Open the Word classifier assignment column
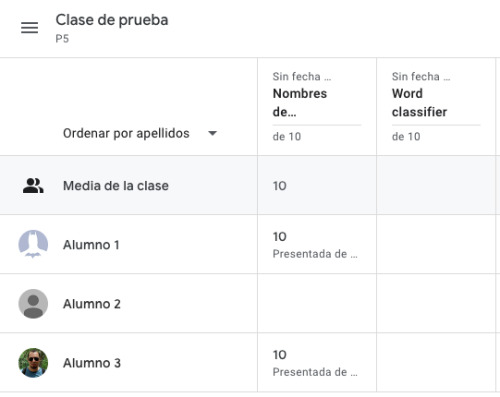This screenshot has height=397, width=500. pyautogui.click(x=419, y=102)
